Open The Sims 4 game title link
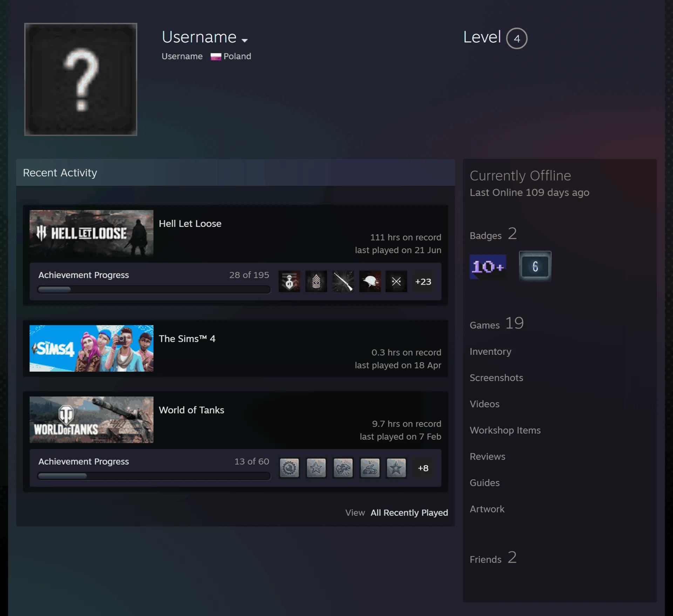Viewport: 673px width, 616px height. 187,339
